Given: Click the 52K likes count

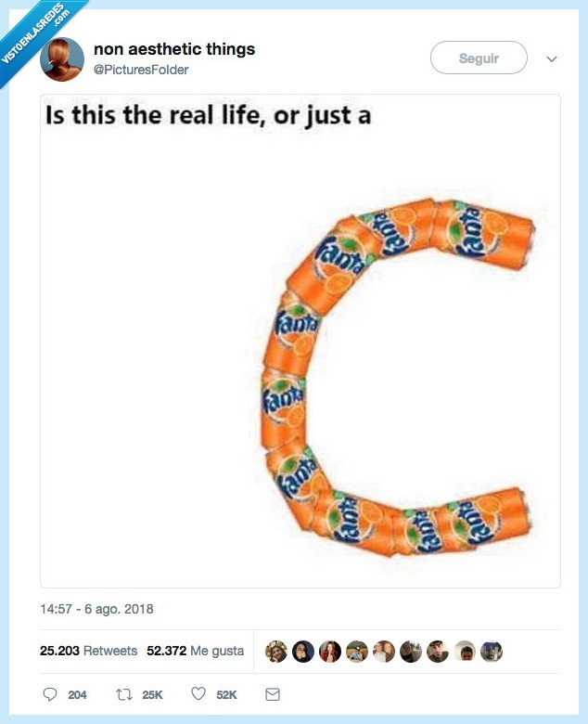Looking at the screenshot, I should [x=226, y=694].
